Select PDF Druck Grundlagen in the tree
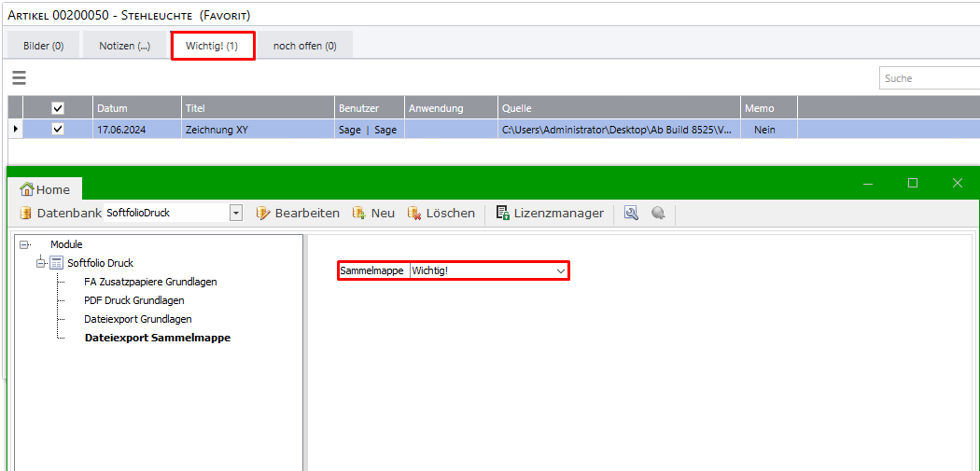This screenshot has height=471, width=980. [133, 300]
